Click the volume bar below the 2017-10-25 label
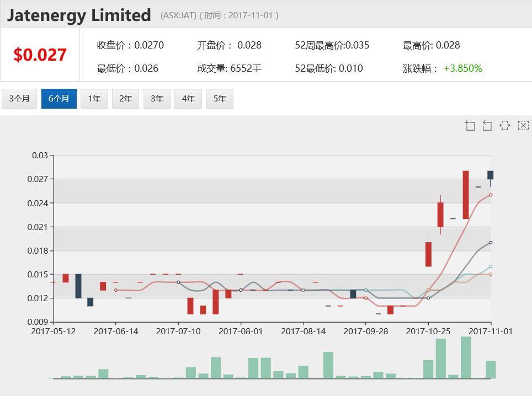Screen dimensions: 532x396 pyautogui.click(x=428, y=369)
